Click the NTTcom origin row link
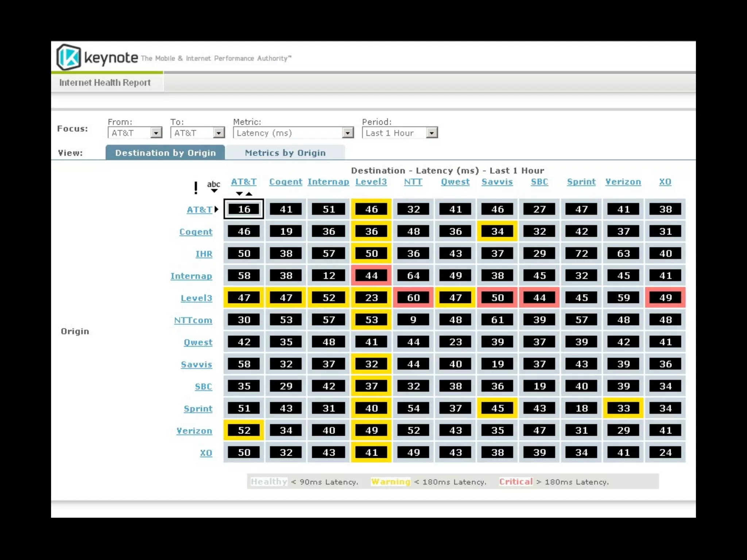The width and height of the screenshot is (747, 560). click(x=193, y=320)
